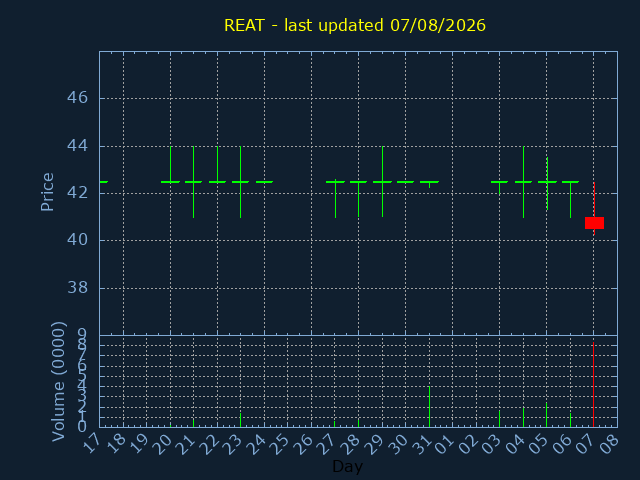Viewport: 640px width, 480px height.
Task: Click the day 23 green volume bar
Action: coord(240,420)
